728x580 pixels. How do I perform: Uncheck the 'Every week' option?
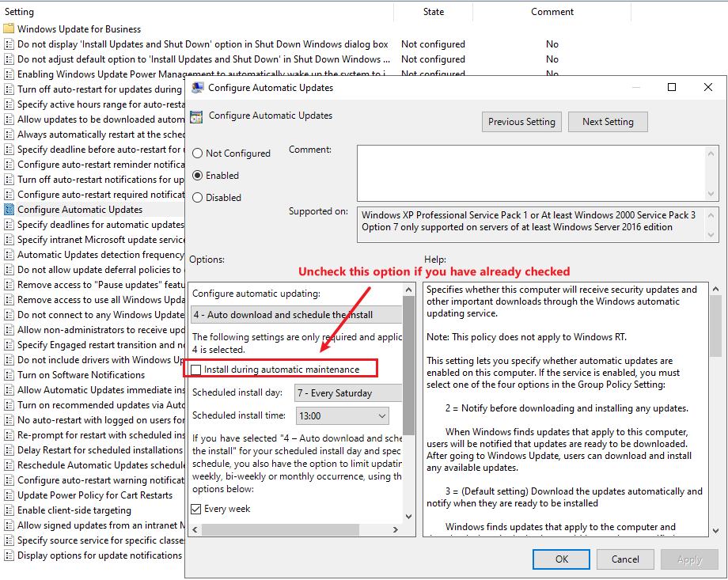pyautogui.click(x=195, y=508)
